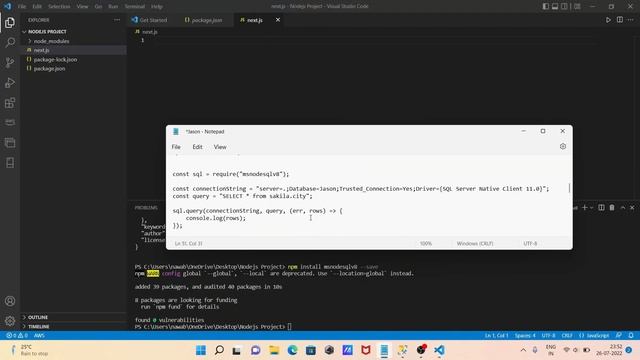Open VS Code notifications bell
The image size is (640, 360).
click(x=631, y=335)
